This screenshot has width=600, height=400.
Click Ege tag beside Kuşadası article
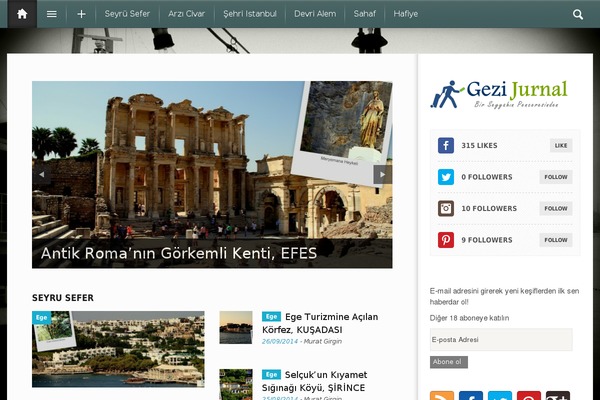(271, 317)
